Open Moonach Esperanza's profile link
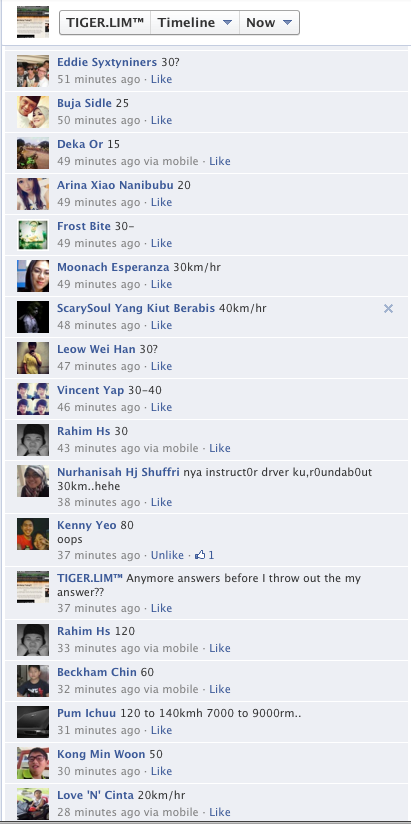Viewport: 411px width, 824px height. 113,267
